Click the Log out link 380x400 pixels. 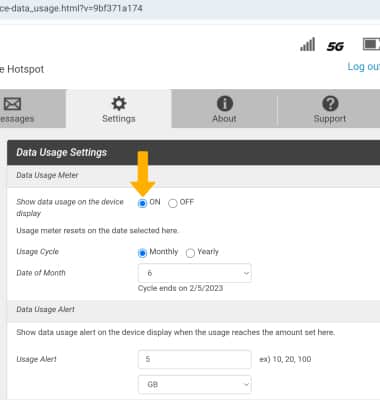[364, 67]
